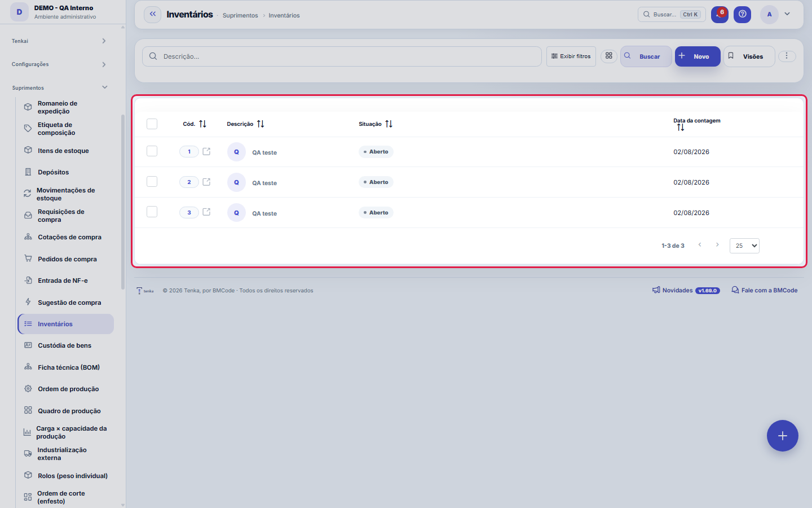Open Pedidos de compra in the sidebar
This screenshot has width=812, height=508.
pos(65,259)
